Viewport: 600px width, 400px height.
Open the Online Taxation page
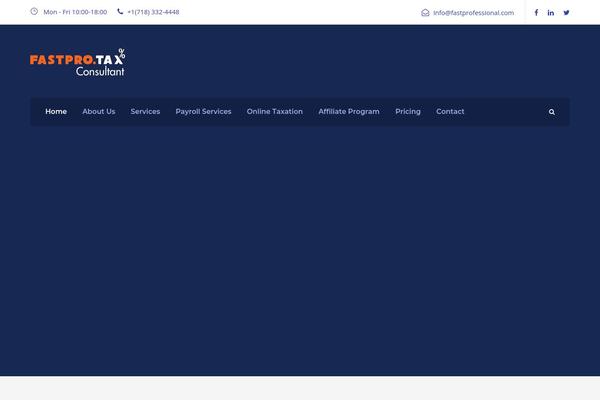[x=275, y=111]
